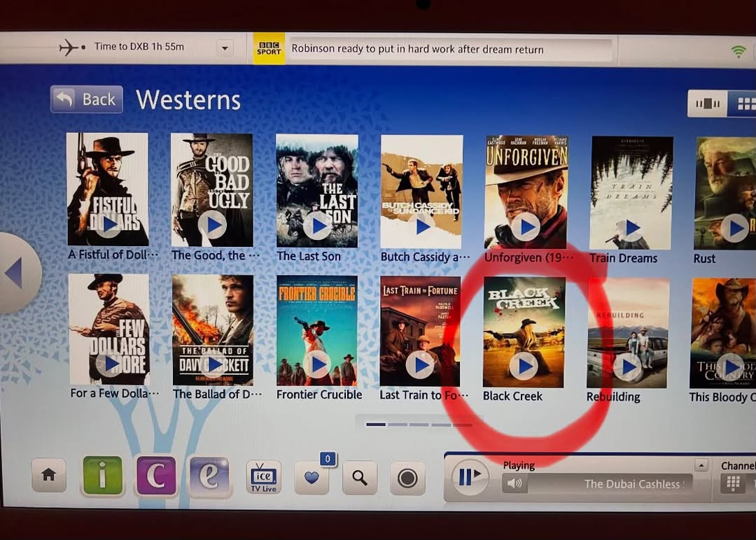Open the 'Unforgiven (19…' title
Screen dimensions: 756x540
click(x=529, y=257)
